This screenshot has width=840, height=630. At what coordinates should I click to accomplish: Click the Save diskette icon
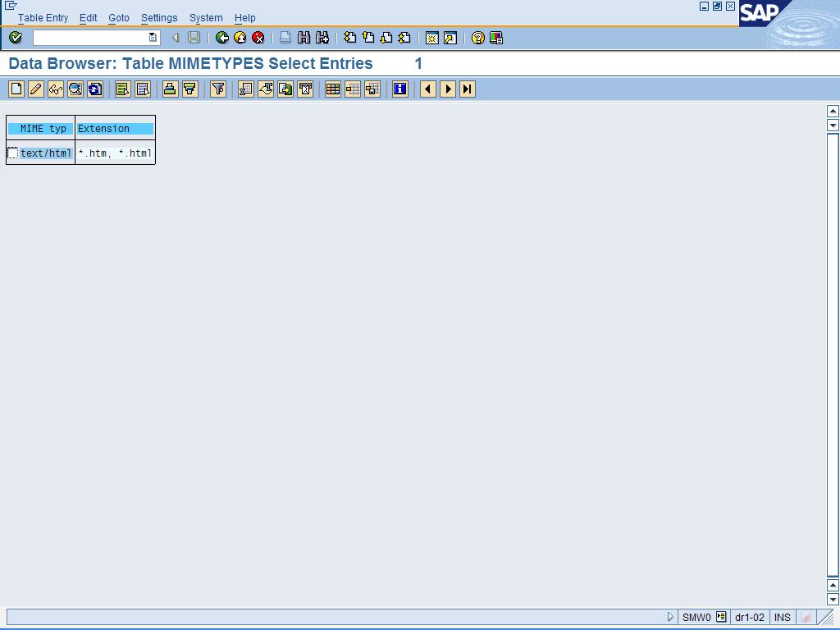pyautogui.click(x=194, y=38)
